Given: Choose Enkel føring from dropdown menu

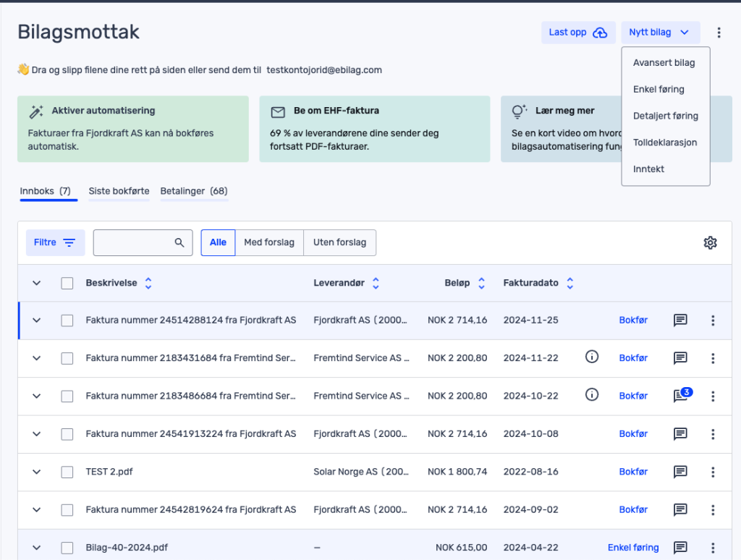Looking at the screenshot, I should (659, 89).
